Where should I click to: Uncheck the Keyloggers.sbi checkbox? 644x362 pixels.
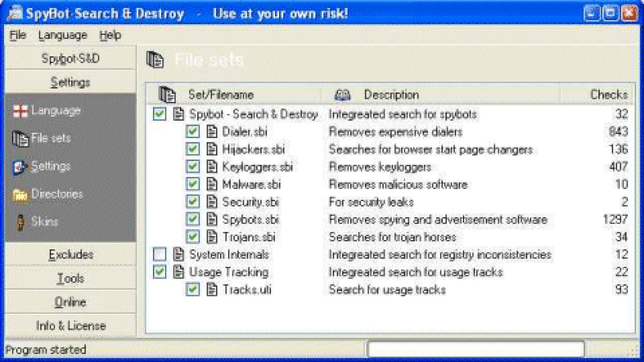point(193,167)
